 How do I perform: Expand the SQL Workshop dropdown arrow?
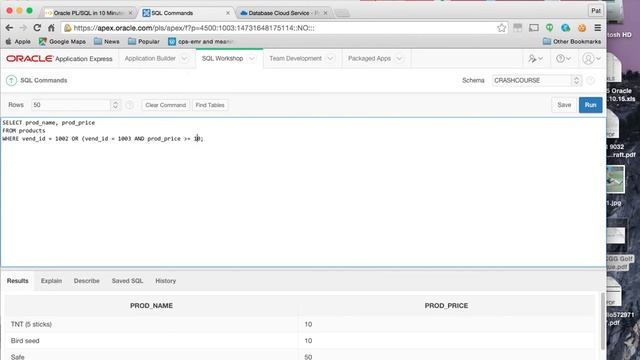coord(252,59)
